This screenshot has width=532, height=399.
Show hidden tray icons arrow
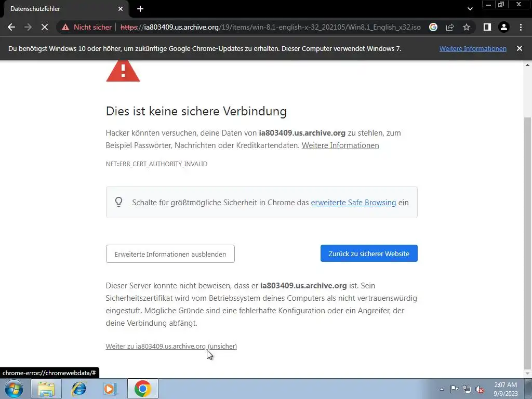pos(442,389)
